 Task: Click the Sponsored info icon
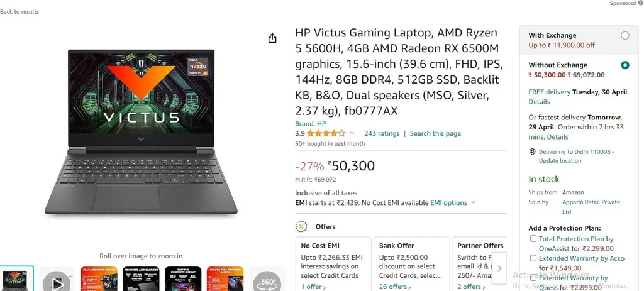641,3
